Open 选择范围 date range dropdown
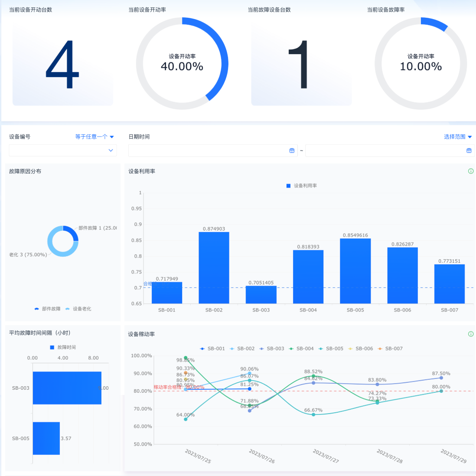Screen dimensions: 476x476 [x=458, y=137]
